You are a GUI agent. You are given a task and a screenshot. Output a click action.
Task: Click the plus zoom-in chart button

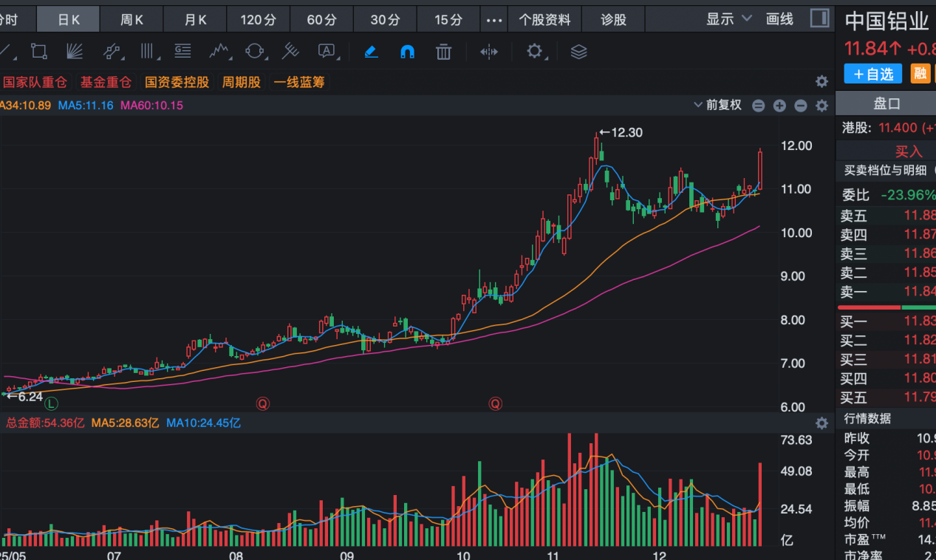pos(779,106)
